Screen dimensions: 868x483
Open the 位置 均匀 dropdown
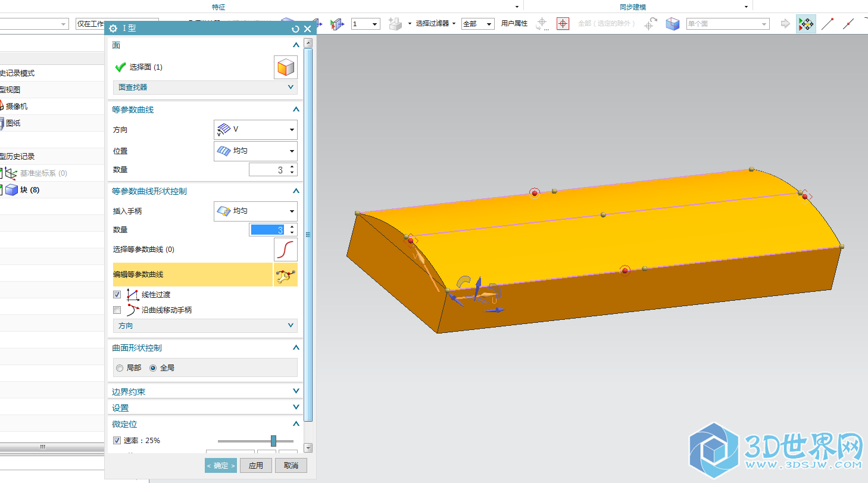pyautogui.click(x=255, y=151)
